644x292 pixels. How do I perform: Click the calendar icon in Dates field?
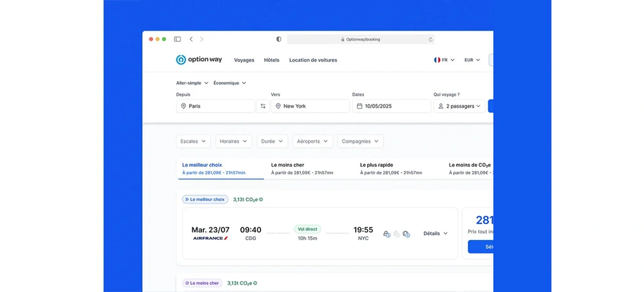(360, 106)
